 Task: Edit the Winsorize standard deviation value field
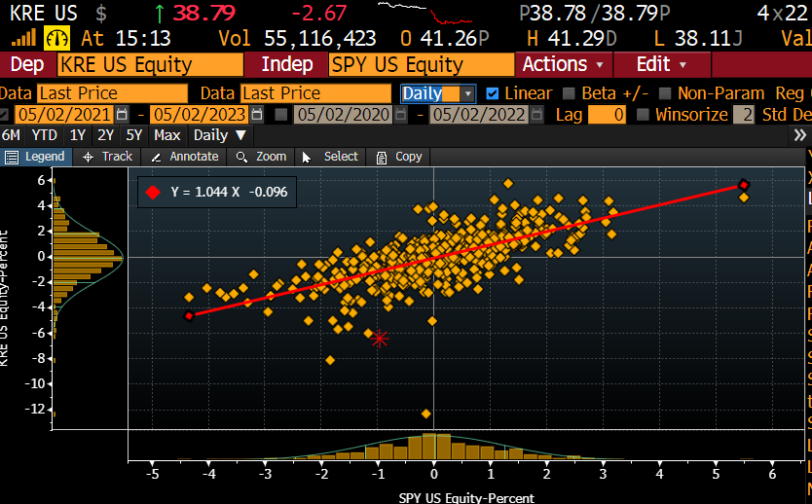coord(744,115)
